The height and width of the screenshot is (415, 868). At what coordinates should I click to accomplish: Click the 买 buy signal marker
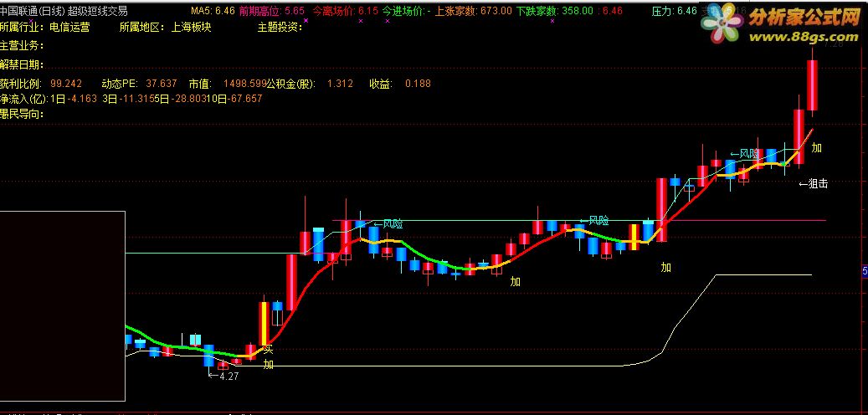[x=269, y=350]
